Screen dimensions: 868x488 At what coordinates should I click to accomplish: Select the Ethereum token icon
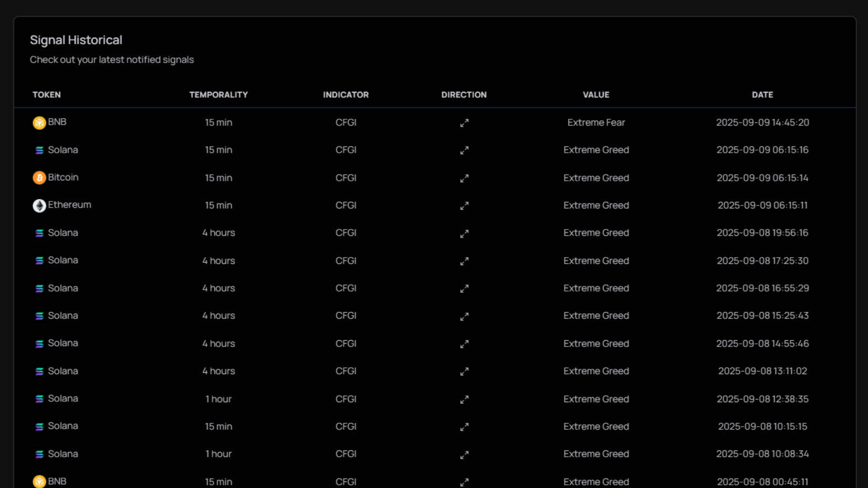[39, 206]
